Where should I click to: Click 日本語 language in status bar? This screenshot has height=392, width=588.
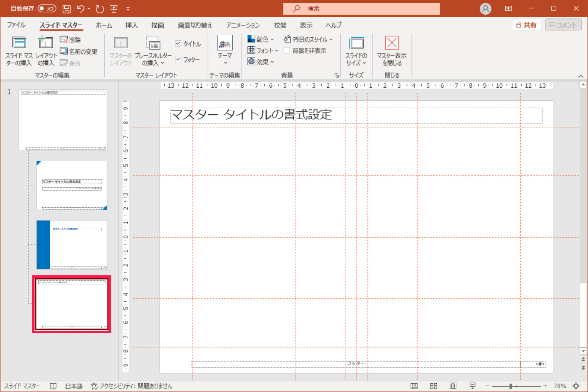(x=74, y=386)
